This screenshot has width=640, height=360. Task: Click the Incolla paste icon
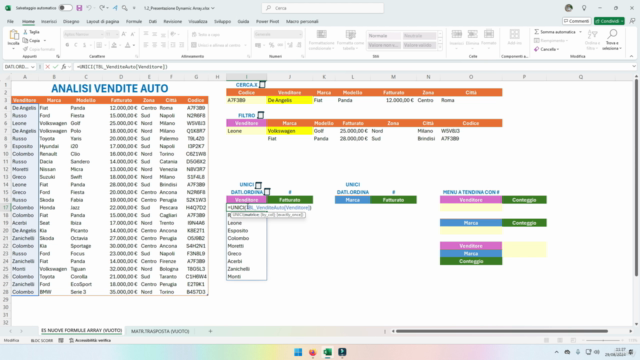13,35
